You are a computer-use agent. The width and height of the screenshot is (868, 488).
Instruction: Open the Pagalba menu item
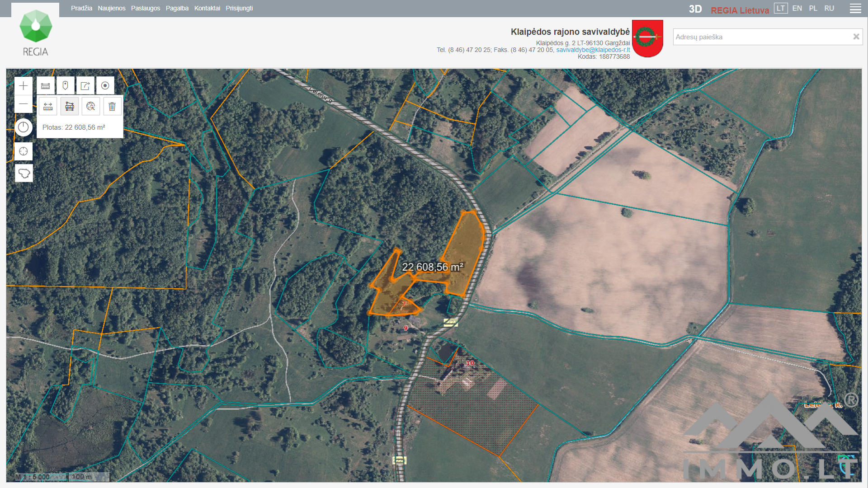[x=177, y=8]
